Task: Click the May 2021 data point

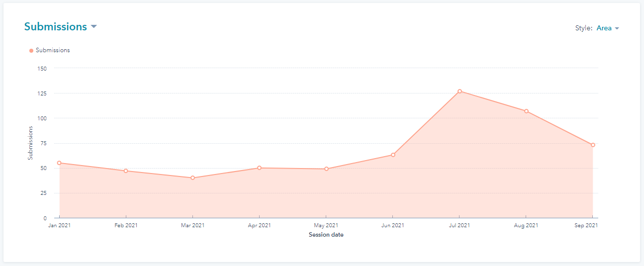Action: coord(326,169)
